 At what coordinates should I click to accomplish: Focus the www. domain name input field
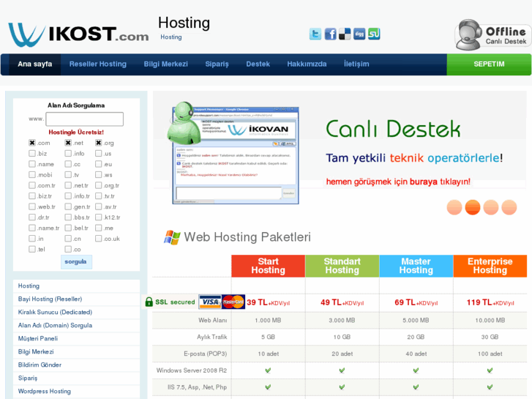[84, 119]
